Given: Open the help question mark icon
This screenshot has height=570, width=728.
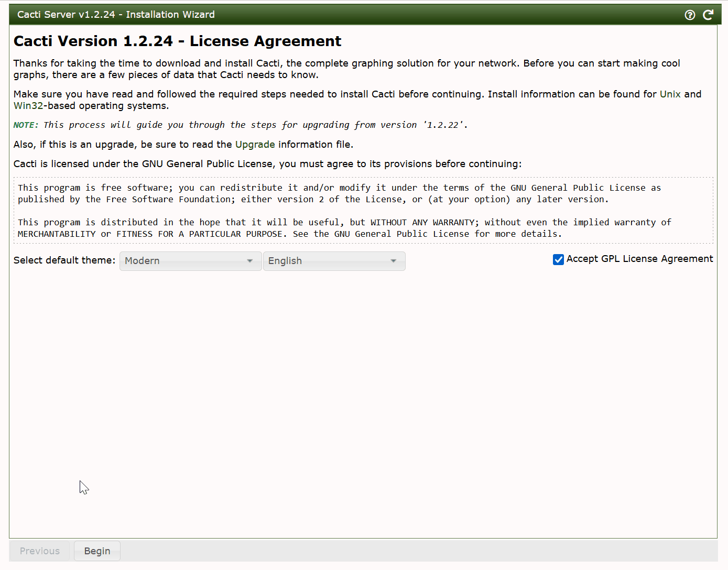Looking at the screenshot, I should [690, 15].
